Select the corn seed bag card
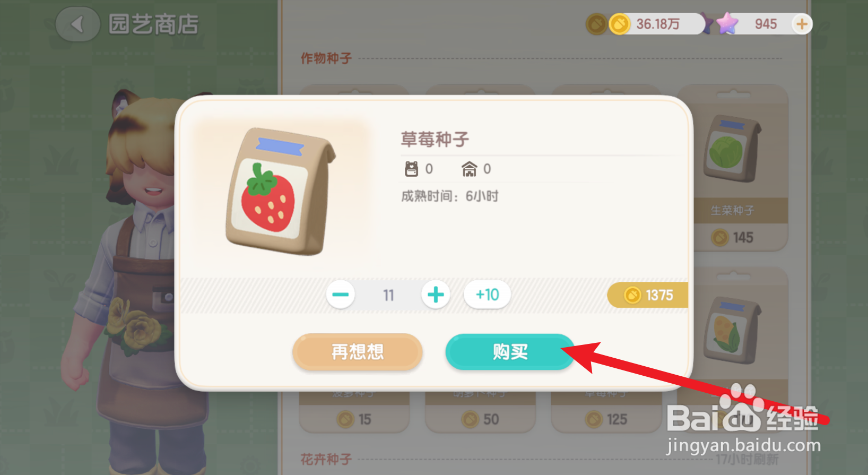Screen dimensions: 868x475 click(x=740, y=329)
